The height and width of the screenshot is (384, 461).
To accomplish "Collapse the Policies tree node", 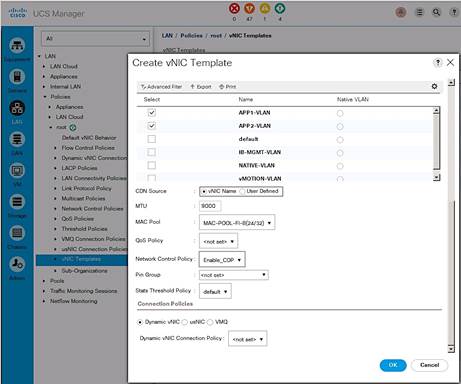I will pos(45,97).
